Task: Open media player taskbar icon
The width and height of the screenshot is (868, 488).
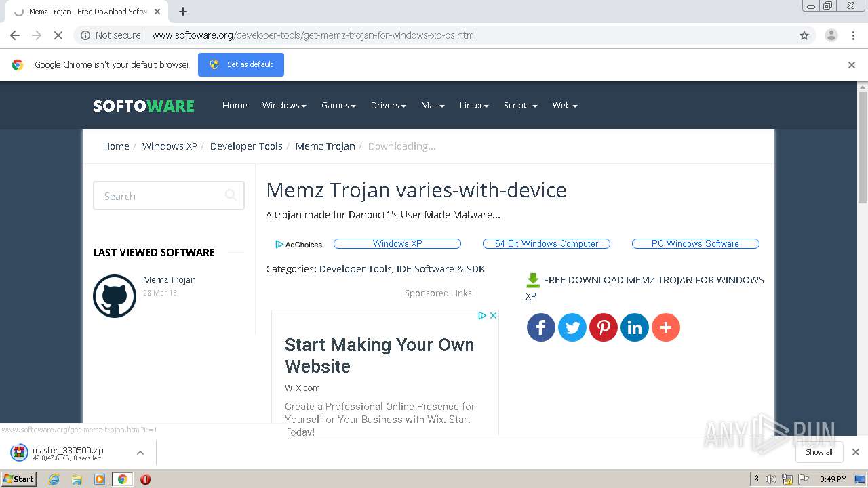Action: coord(100,479)
